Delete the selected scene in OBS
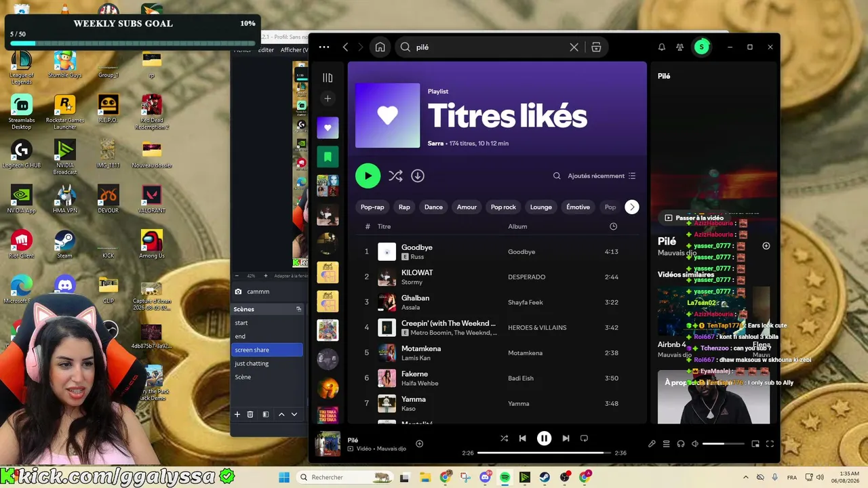Screen dimensions: 868x488 (250, 414)
